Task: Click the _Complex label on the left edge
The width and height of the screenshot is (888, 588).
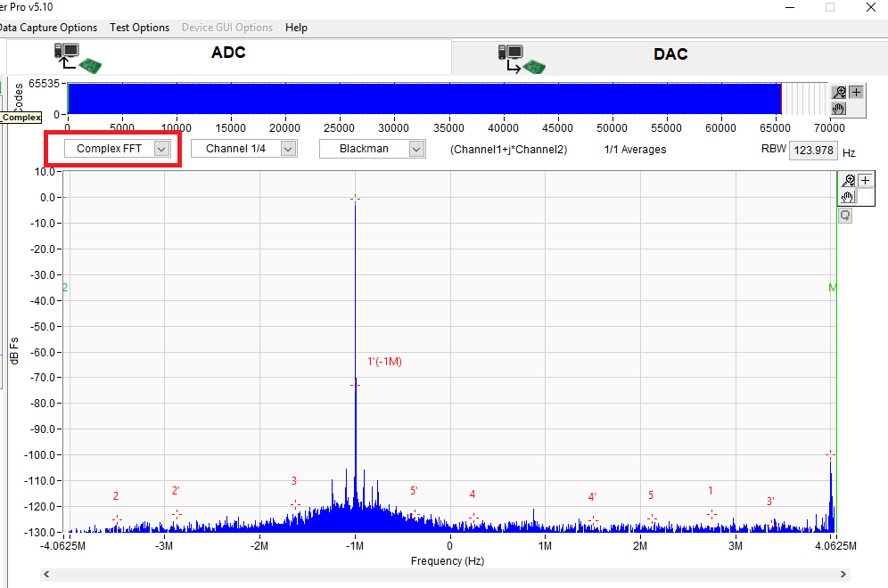Action: pyautogui.click(x=21, y=117)
